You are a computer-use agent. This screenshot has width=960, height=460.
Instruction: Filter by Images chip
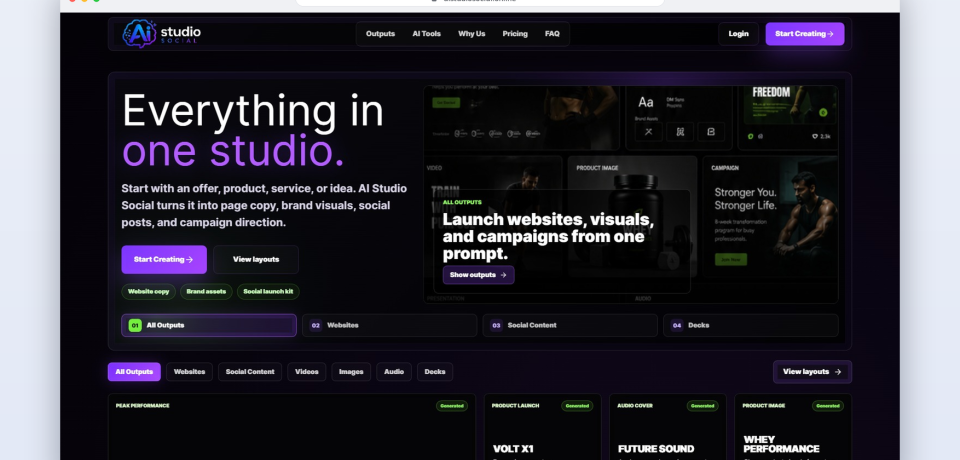tap(351, 372)
